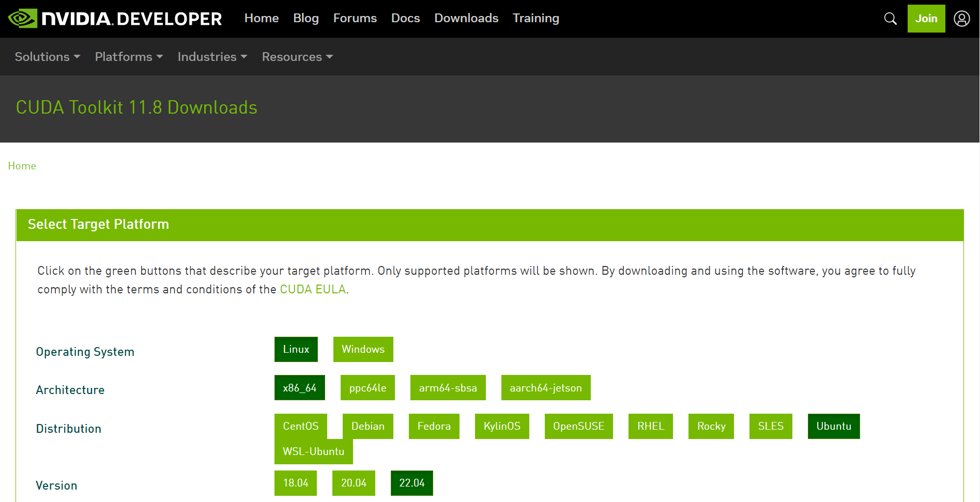Open the CUDA EULA link
This screenshot has height=502, width=980.
point(313,289)
